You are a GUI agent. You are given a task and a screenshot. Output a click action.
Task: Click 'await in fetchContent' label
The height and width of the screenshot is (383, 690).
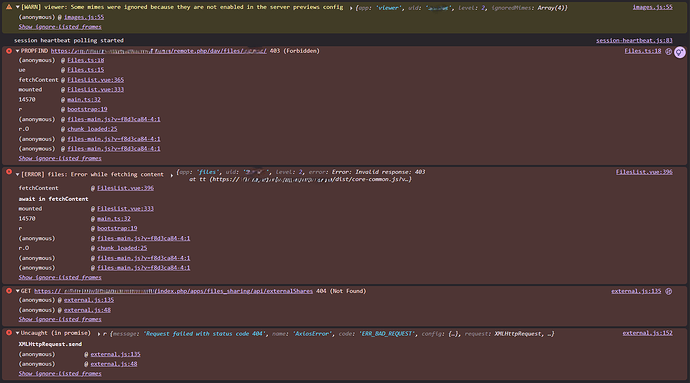(x=53, y=199)
